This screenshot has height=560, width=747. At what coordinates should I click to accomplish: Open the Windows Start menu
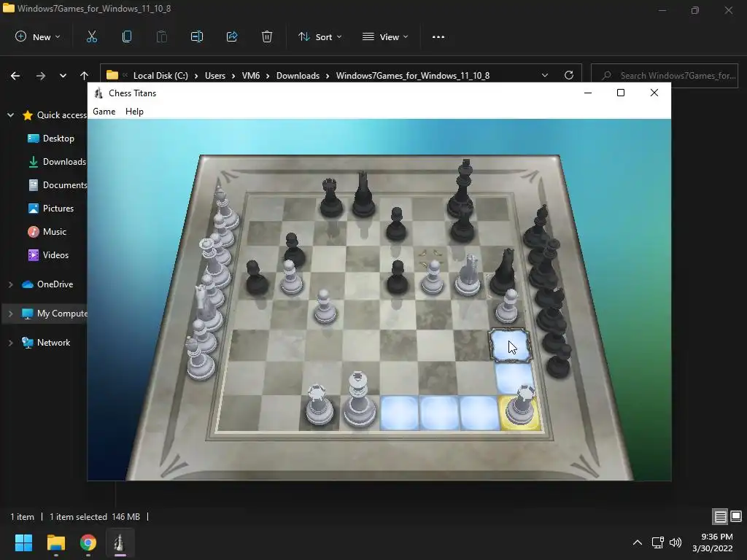click(23, 542)
